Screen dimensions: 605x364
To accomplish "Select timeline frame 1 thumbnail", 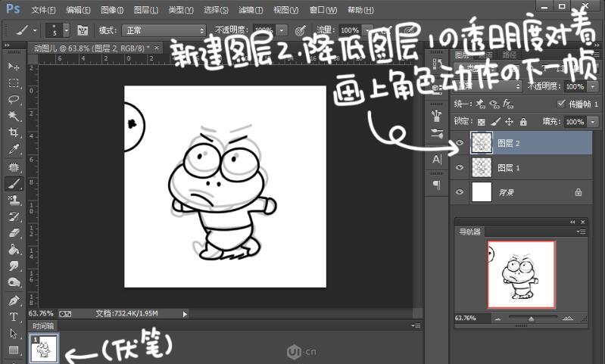I will [x=44, y=348].
